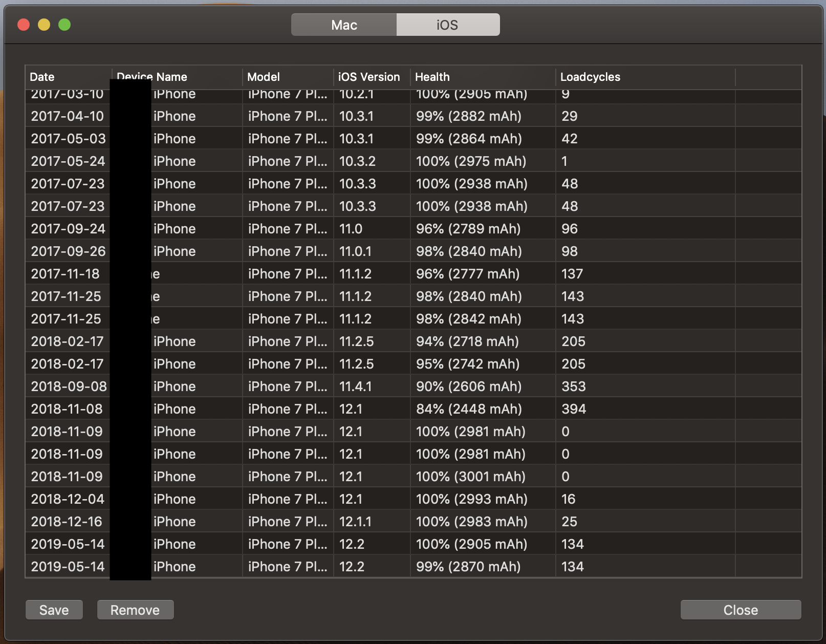Screen dimensions: 826x644
Task: Select the 2017-09-26 date cell
Action: tap(69, 251)
